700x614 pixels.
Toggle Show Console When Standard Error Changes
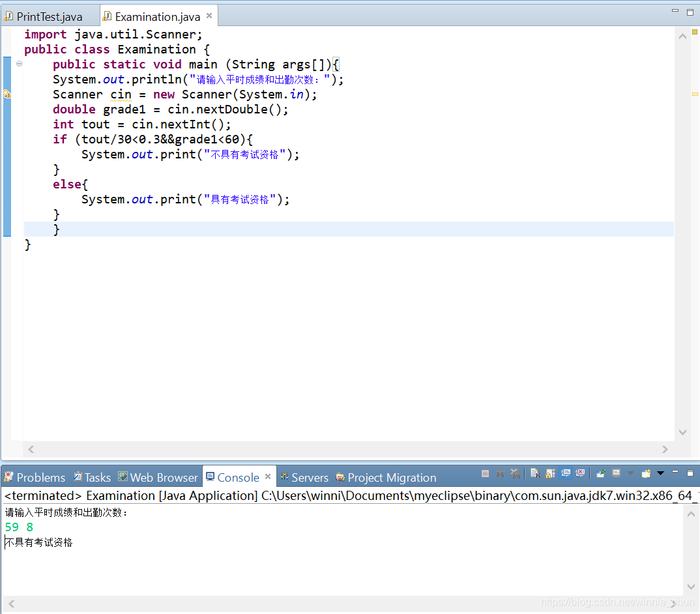(580, 473)
